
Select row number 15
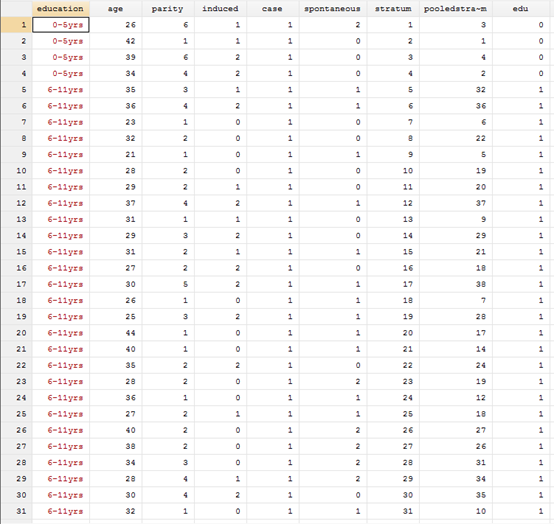17,252
